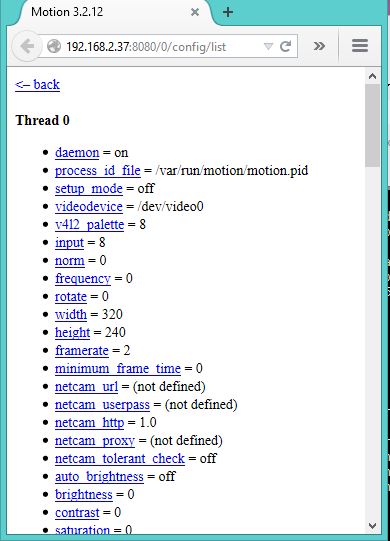390x541 pixels.
Task: Open the netcam_http setting link
Action: coord(89,422)
